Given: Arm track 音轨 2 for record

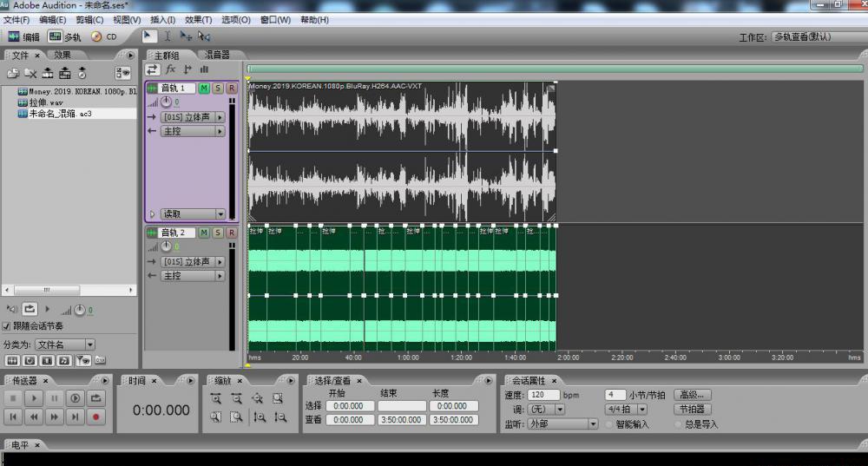Looking at the screenshot, I should [x=232, y=233].
